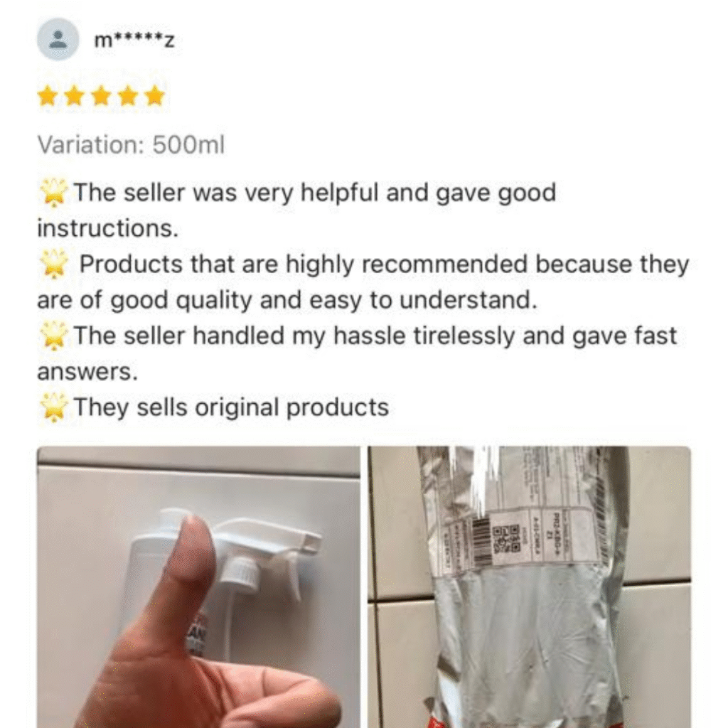Click sparkle emoji before 'Products that are highly'

click(53, 264)
